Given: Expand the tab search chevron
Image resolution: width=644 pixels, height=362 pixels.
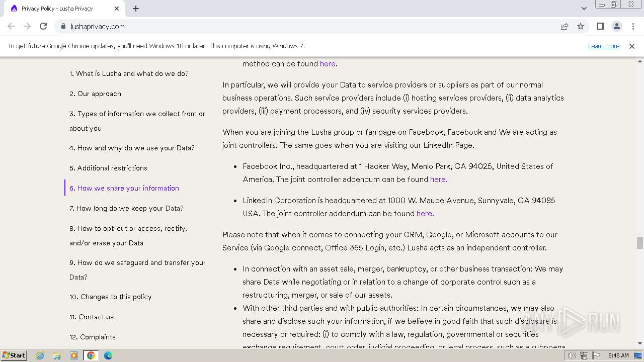Looking at the screenshot, I should coord(584,9).
